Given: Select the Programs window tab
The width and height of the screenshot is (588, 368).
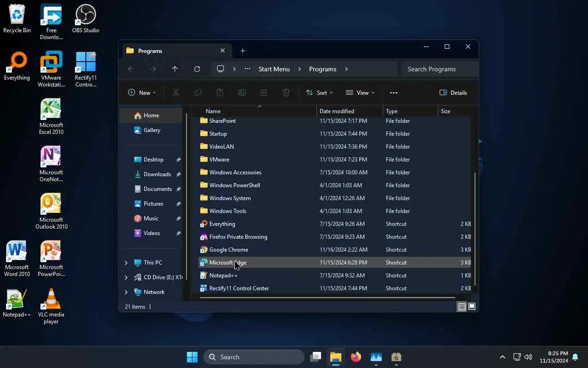Looking at the screenshot, I should (x=176, y=51).
